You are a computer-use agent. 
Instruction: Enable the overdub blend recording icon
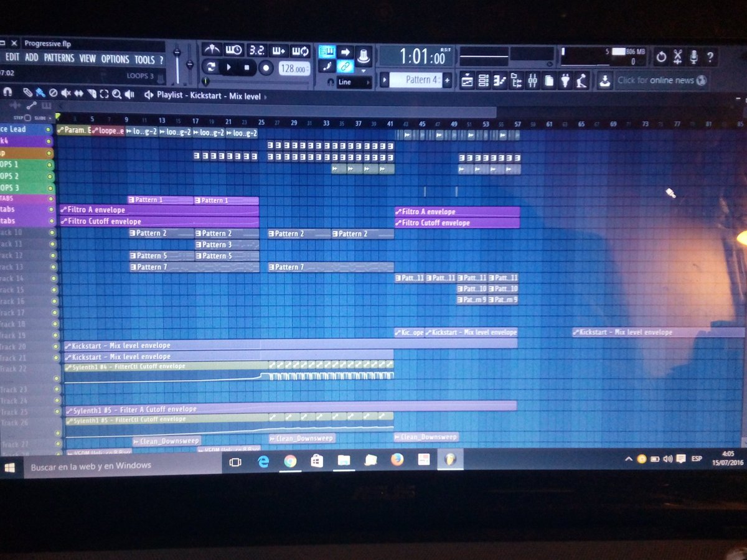278,50
